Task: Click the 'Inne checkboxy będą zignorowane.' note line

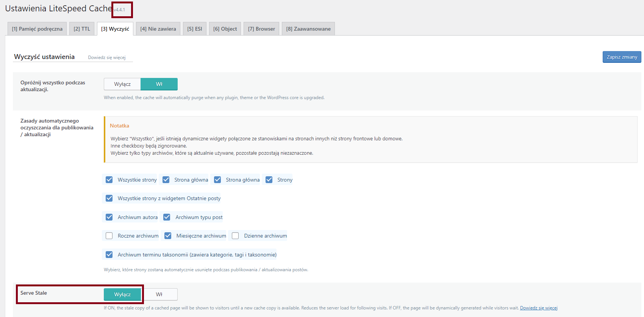Action: tap(149, 146)
